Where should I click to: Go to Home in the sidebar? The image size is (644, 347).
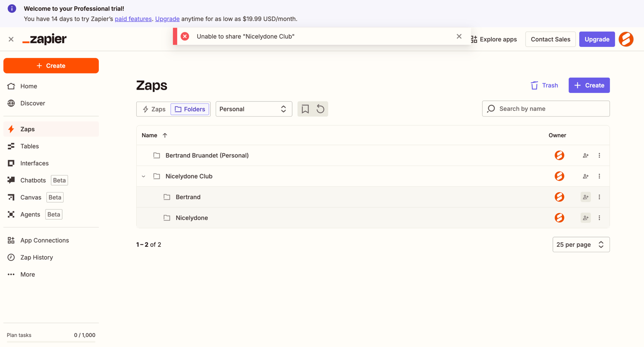pyautogui.click(x=51, y=86)
